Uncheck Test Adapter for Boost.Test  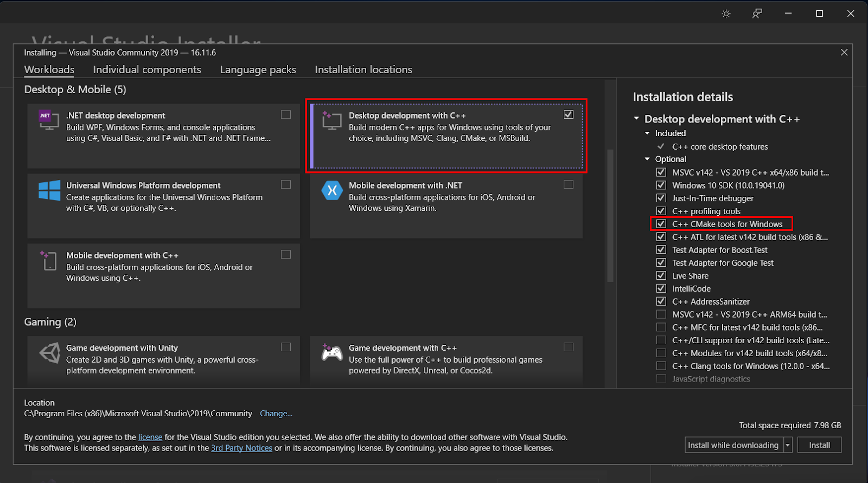pos(661,250)
